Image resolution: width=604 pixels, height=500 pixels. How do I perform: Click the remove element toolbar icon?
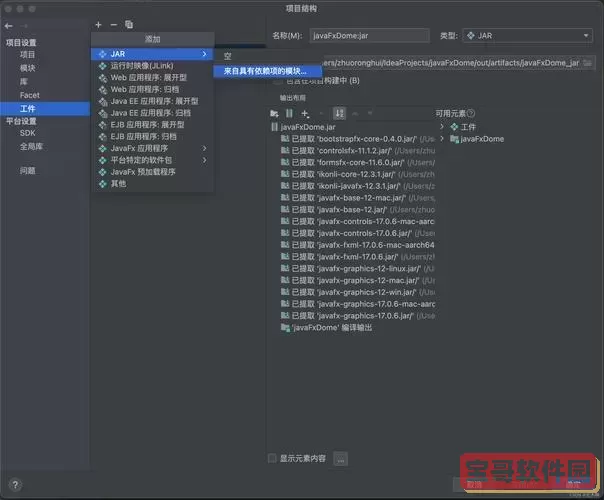pyautogui.click(x=321, y=113)
